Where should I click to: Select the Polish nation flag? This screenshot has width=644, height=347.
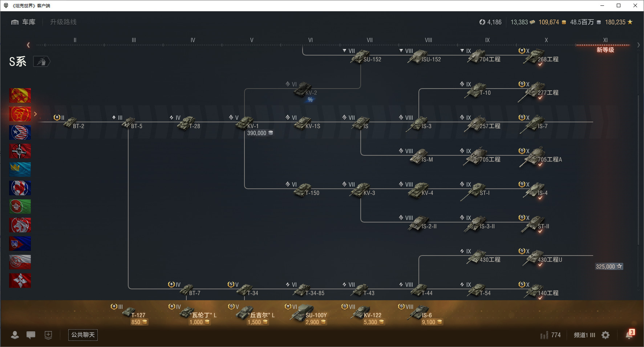pos(20,262)
